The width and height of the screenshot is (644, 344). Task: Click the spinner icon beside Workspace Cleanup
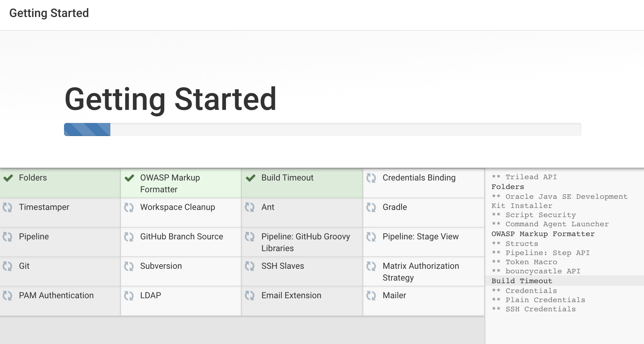click(x=129, y=207)
